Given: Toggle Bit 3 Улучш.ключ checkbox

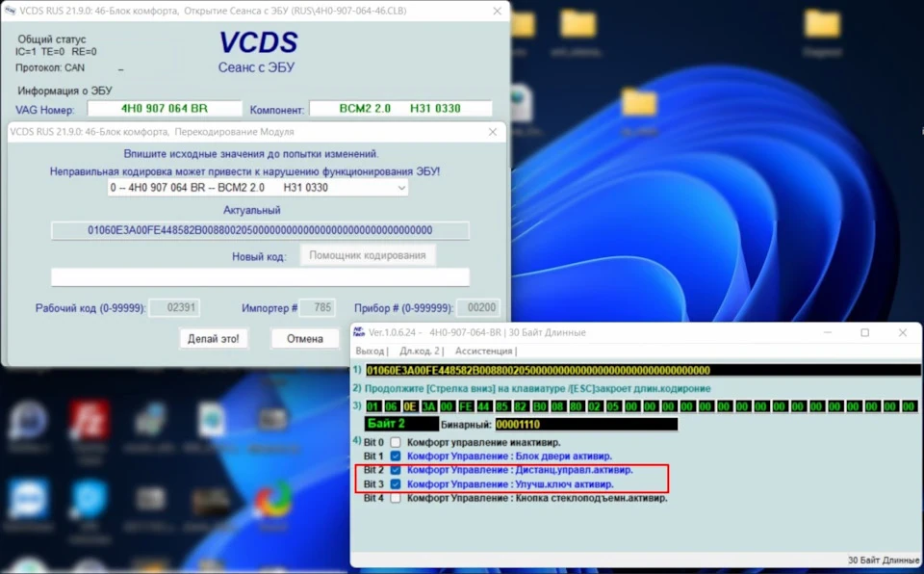Looking at the screenshot, I should click(x=396, y=483).
